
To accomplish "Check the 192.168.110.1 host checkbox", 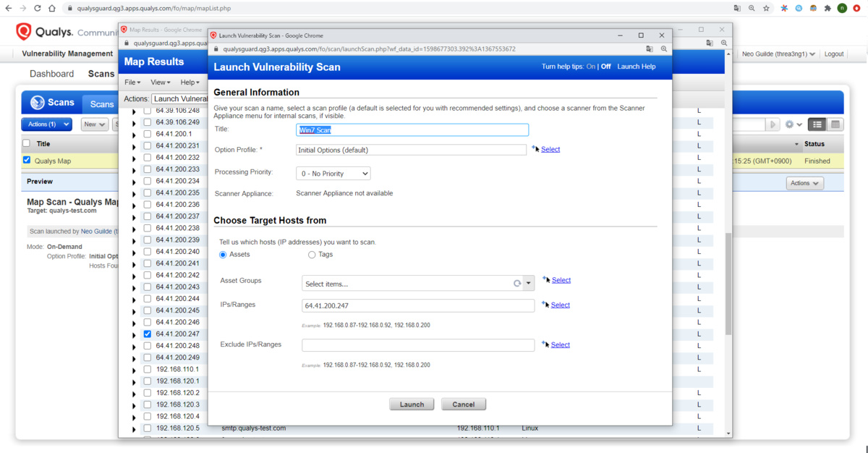I will pyautogui.click(x=148, y=369).
